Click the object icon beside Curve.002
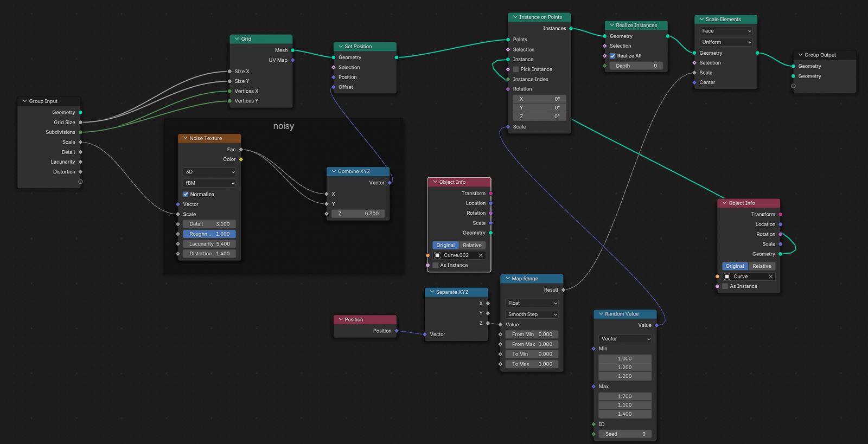 [437, 255]
